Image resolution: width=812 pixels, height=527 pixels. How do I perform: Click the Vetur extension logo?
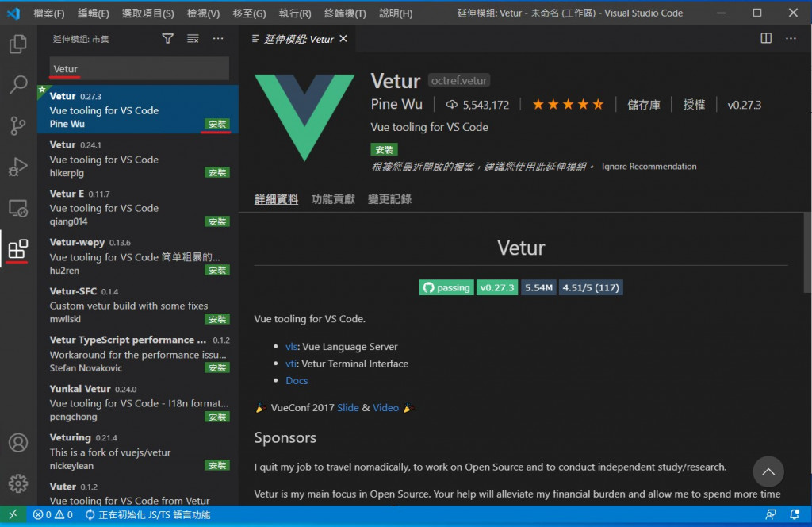coord(304,118)
